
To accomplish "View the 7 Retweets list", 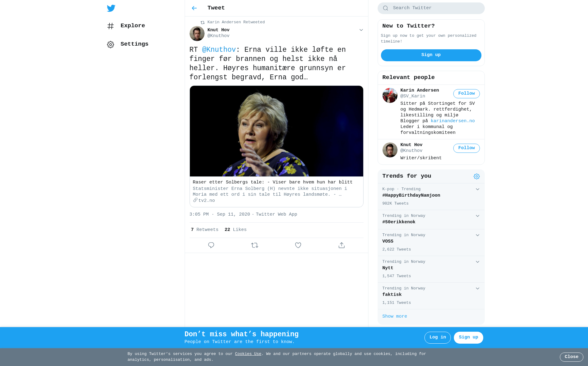I will [204, 230].
